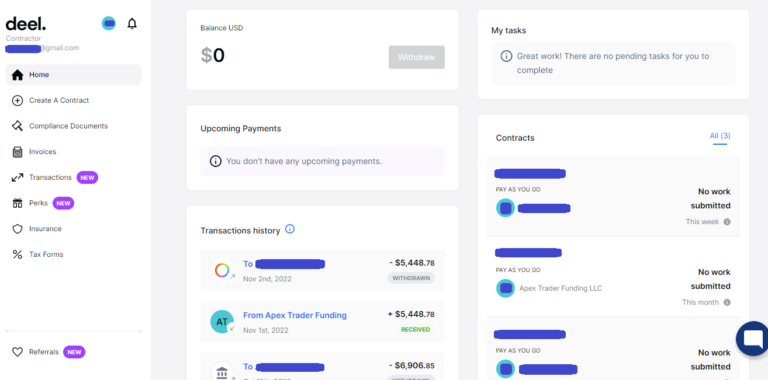Click the Referrals heart icon
Viewport: 768px width, 380px height.
point(17,352)
